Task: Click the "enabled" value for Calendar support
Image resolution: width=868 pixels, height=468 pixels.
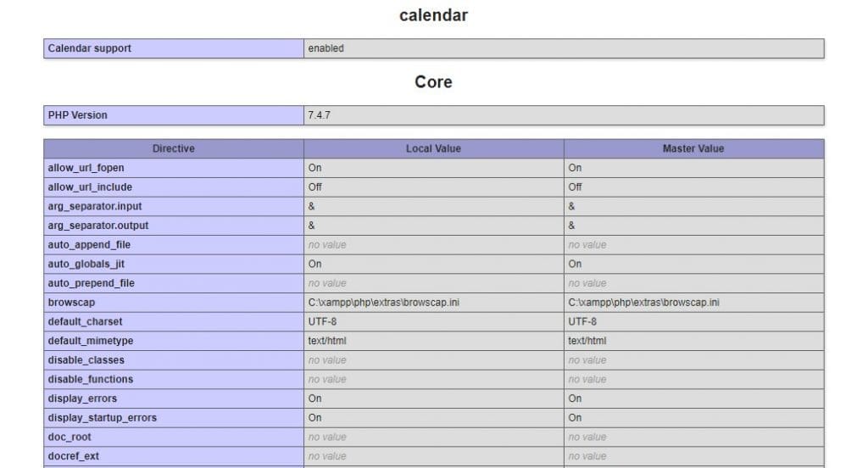Action: (326, 48)
